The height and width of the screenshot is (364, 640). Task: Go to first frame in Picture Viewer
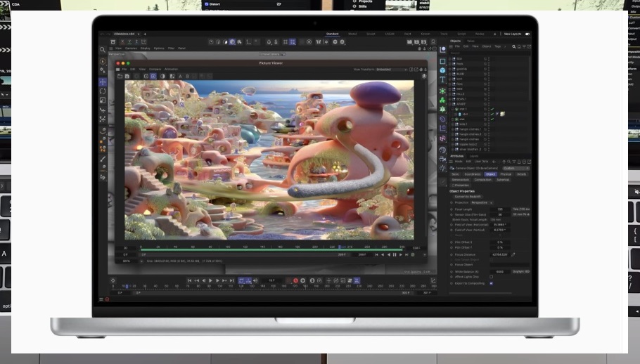coord(376,255)
